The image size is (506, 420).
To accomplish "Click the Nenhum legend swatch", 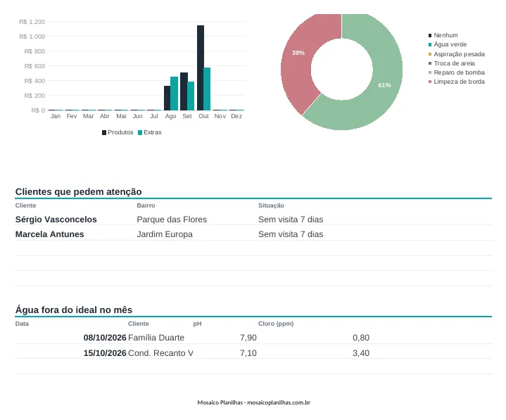I will pos(430,35).
